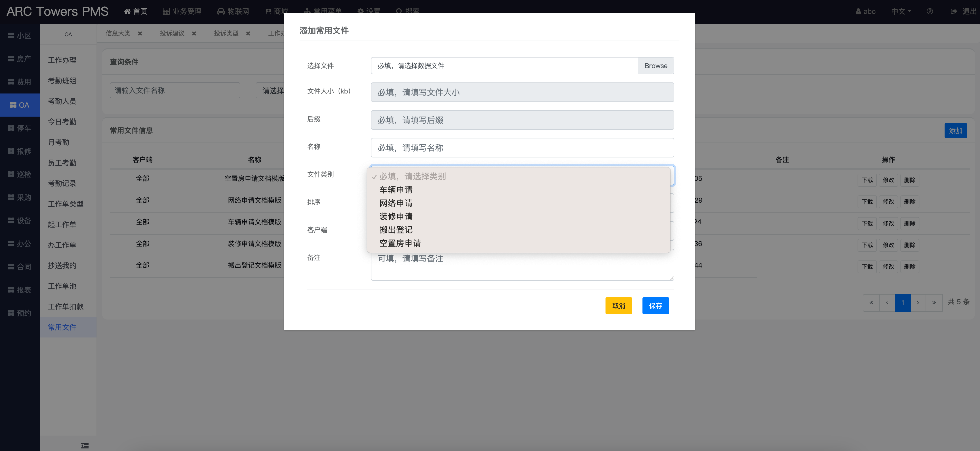The height and width of the screenshot is (451, 980).
Task: Click 考勤班组 in the OA menu
Action: click(x=62, y=81)
